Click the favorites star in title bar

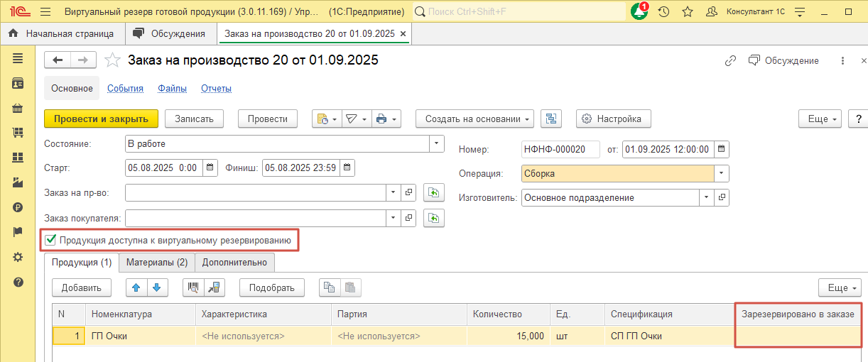pyautogui.click(x=687, y=12)
